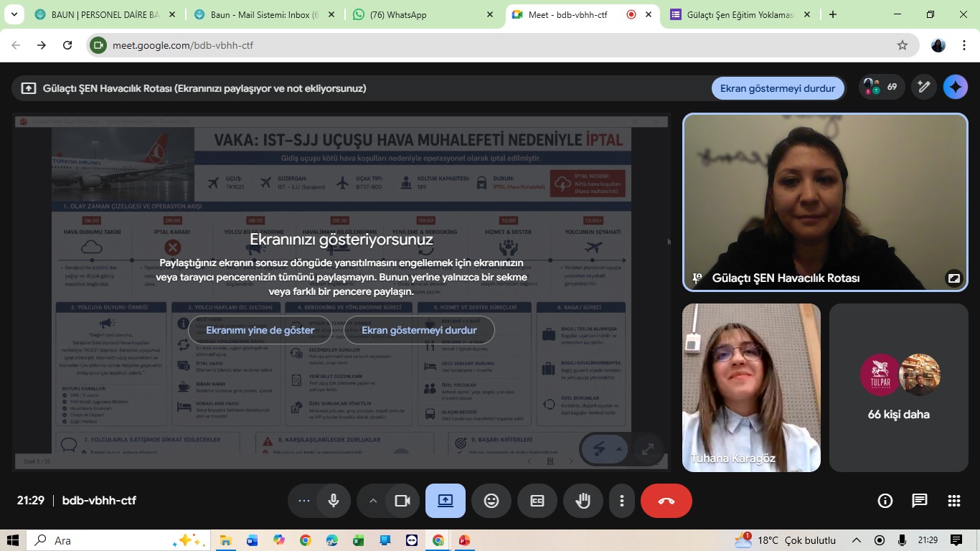Open '66 kişi daha' participants tile
Screen dimensions: 980x551
898,387
